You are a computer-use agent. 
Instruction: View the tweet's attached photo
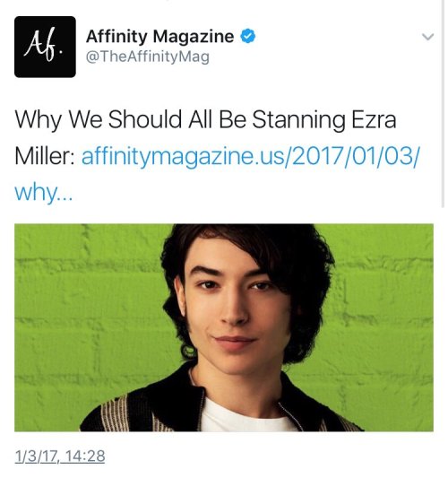click(x=224, y=327)
